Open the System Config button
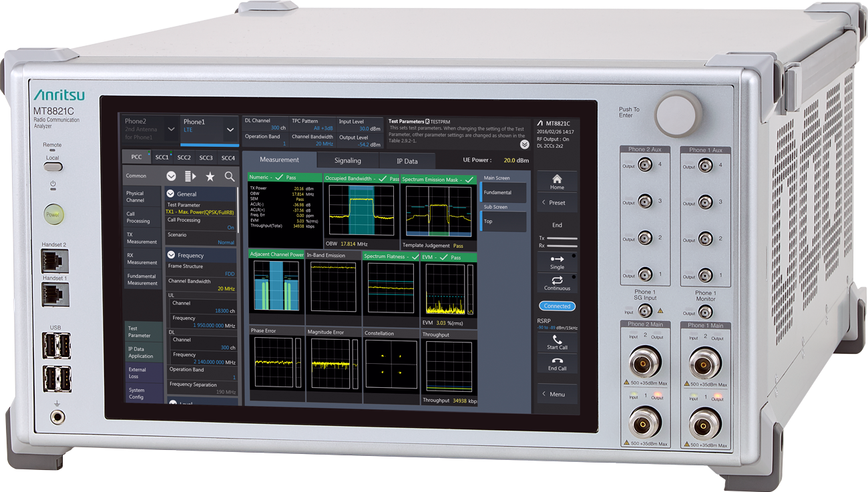The image size is (868, 492). pos(143,394)
